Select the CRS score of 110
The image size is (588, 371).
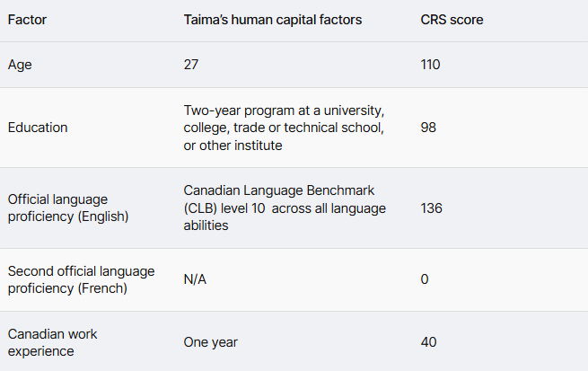(x=431, y=65)
